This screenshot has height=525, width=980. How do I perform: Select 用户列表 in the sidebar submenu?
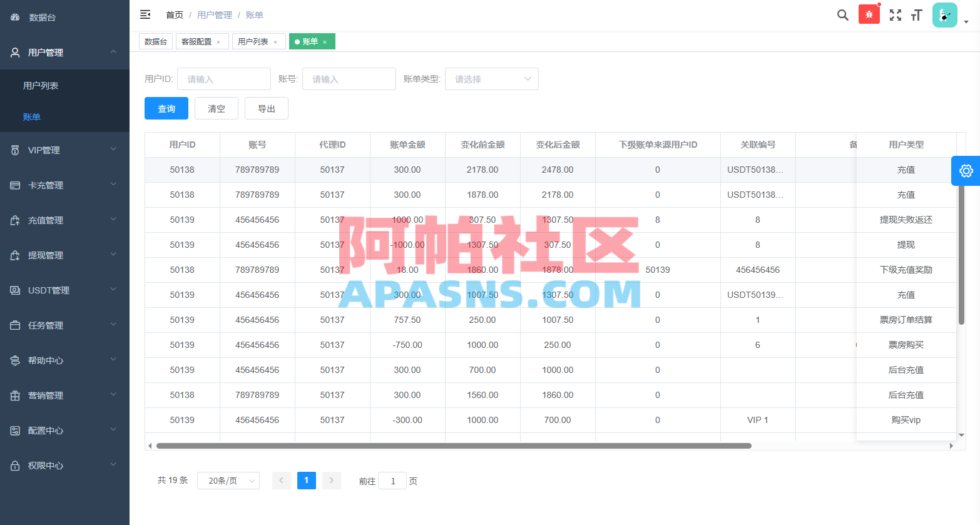pyautogui.click(x=64, y=85)
